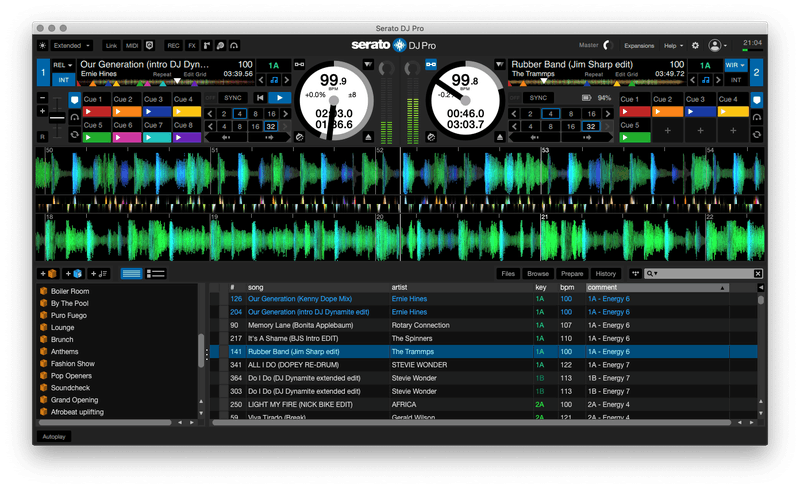Click Edit Grid on deck 1
This screenshot has width=800, height=488.
point(195,75)
